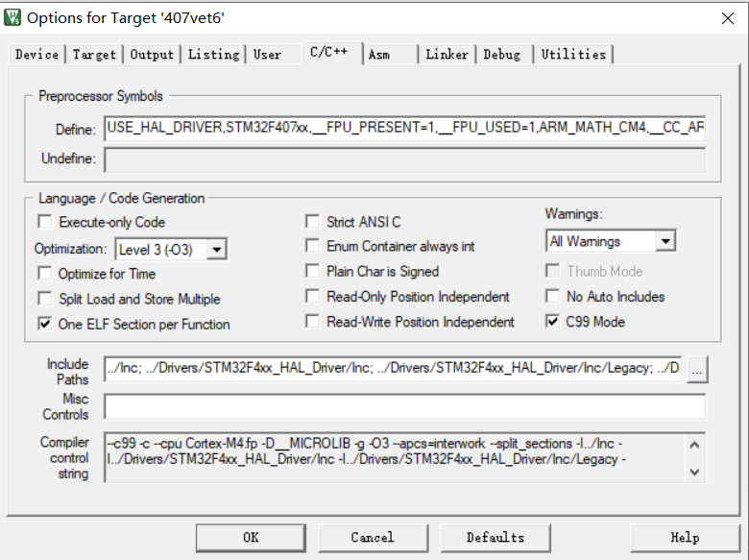Click the Include Paths field
This screenshot has width=749, height=560.
pos(393,369)
